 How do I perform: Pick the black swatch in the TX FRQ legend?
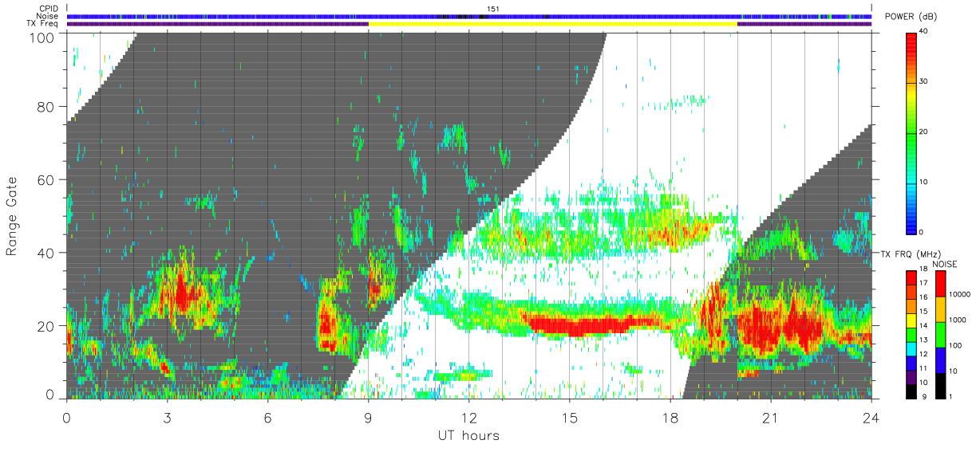(x=911, y=391)
